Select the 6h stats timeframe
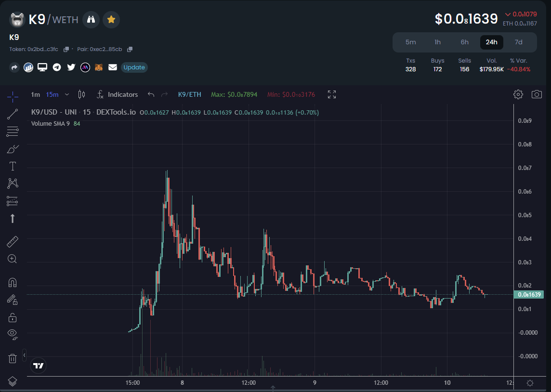 (x=465, y=42)
